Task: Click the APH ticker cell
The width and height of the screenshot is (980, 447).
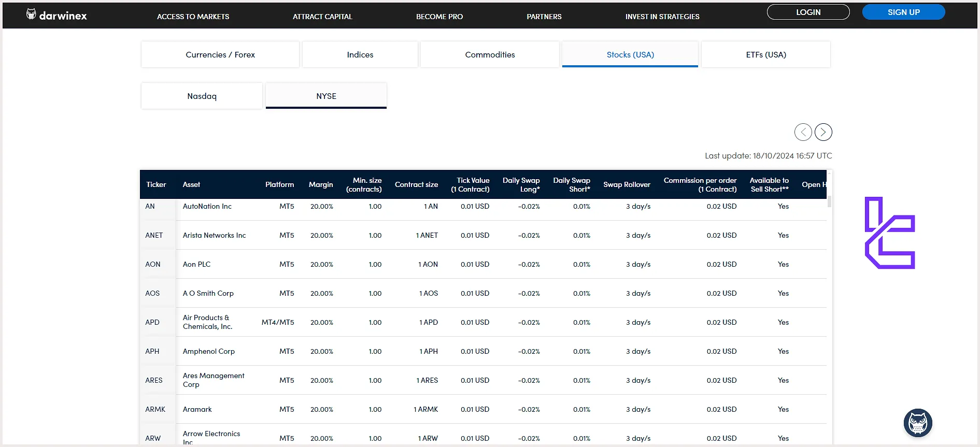Action: [152, 351]
